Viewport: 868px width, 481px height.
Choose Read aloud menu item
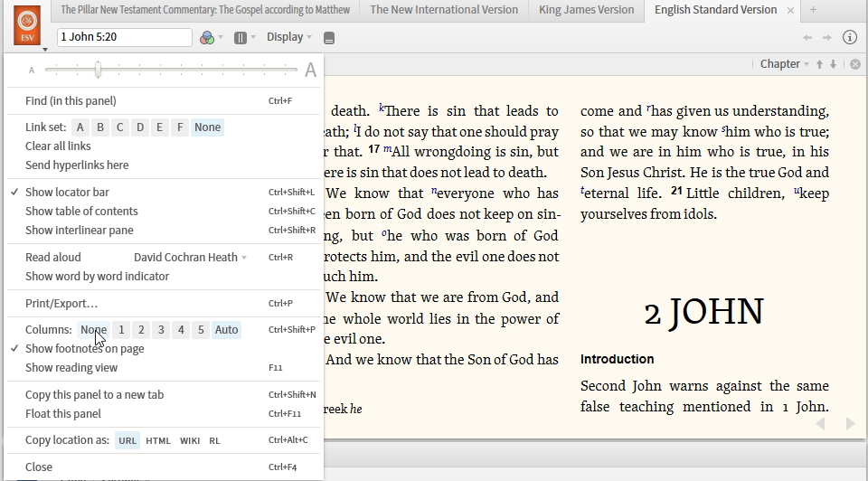[x=53, y=258]
